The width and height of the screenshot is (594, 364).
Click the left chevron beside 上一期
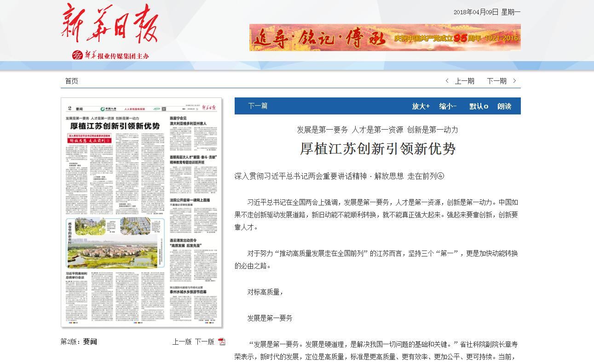tap(447, 81)
